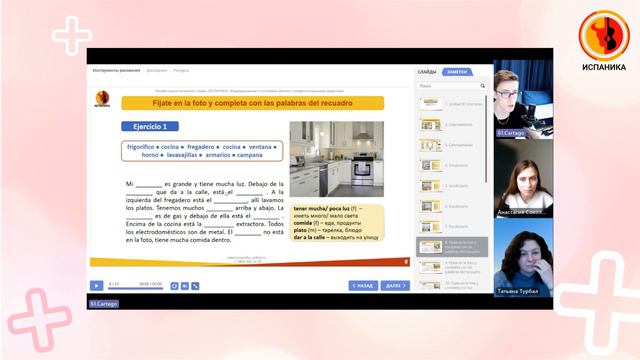Switch to the ЗАМЕТКИ tab

pos(457,72)
